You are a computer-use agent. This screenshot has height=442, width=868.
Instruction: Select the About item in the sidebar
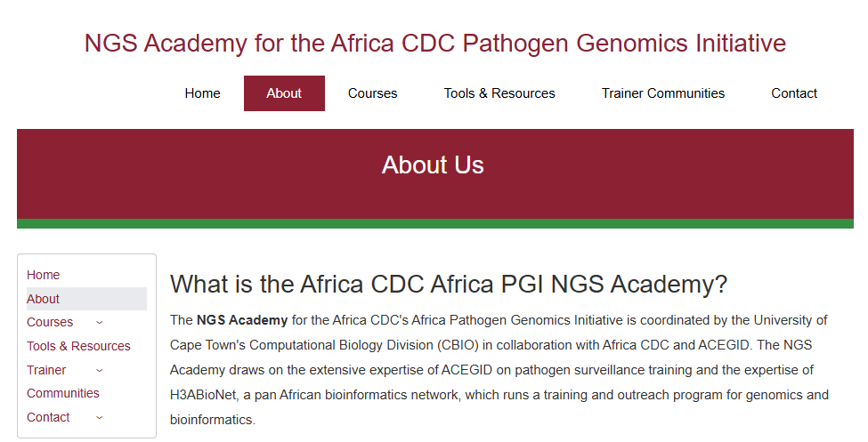tap(44, 299)
